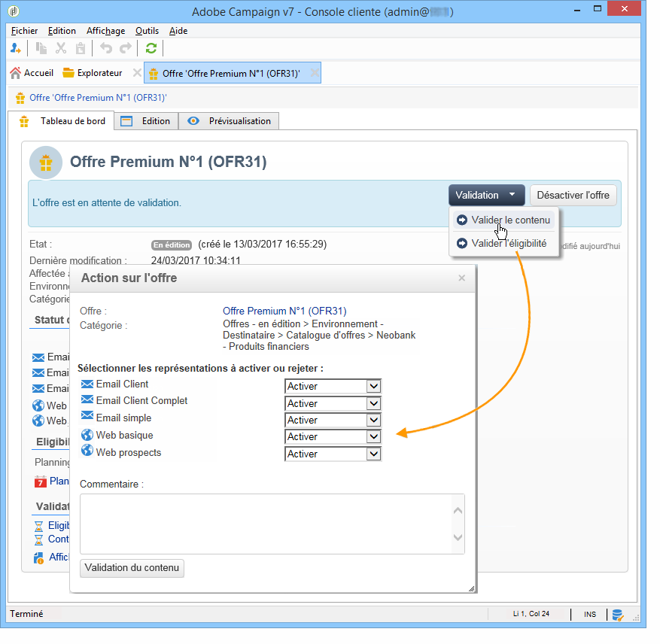Click the Explorateur folder icon

[68, 73]
